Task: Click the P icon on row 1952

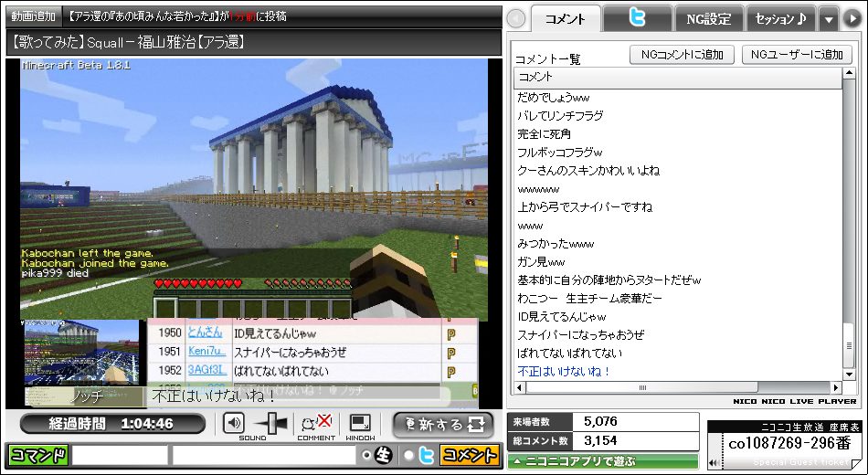Action: pyautogui.click(x=451, y=372)
